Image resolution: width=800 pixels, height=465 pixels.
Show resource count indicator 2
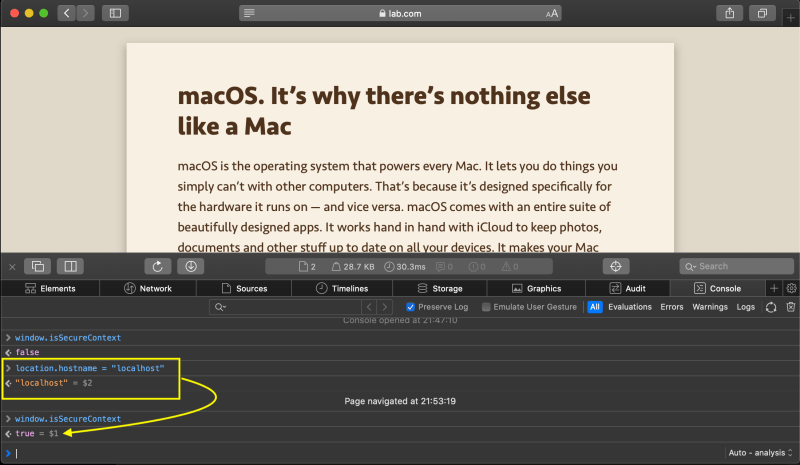307,266
